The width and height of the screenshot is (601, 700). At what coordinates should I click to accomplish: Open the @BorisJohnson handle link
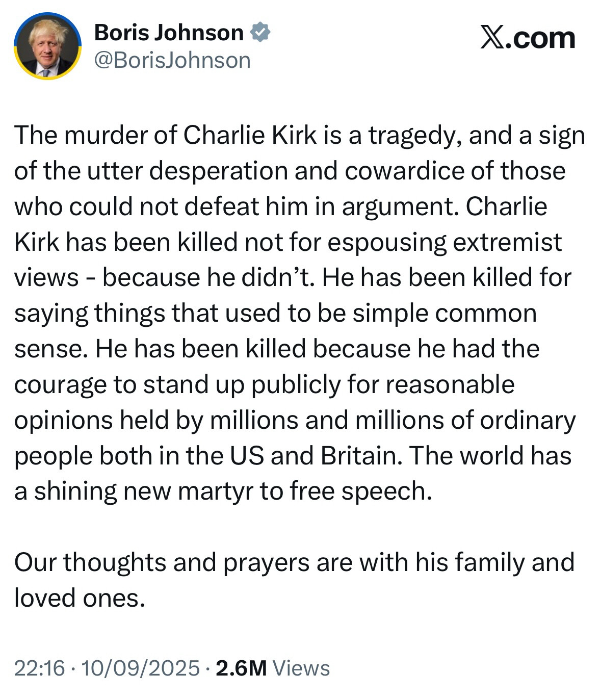click(x=172, y=60)
